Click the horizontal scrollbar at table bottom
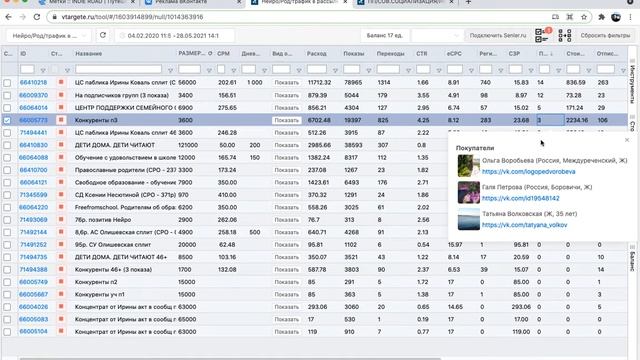This screenshot has width=640, height=360. (231, 358)
